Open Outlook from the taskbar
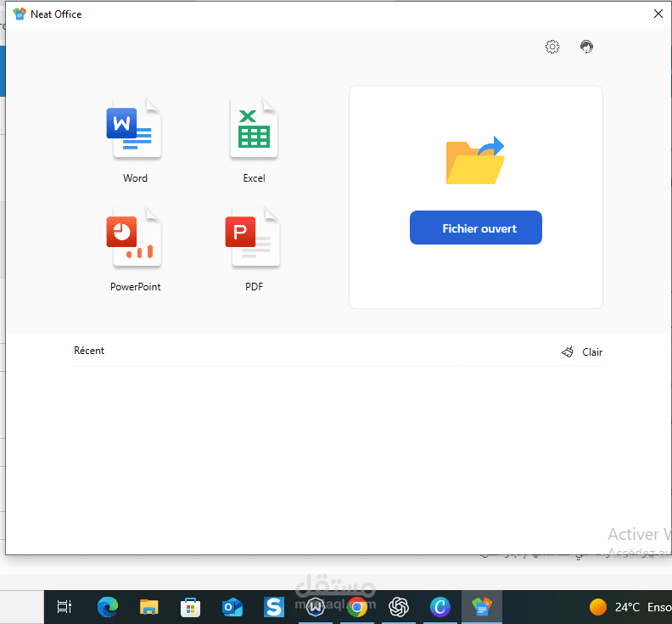Image resolution: width=672 pixels, height=624 pixels. coord(232,607)
